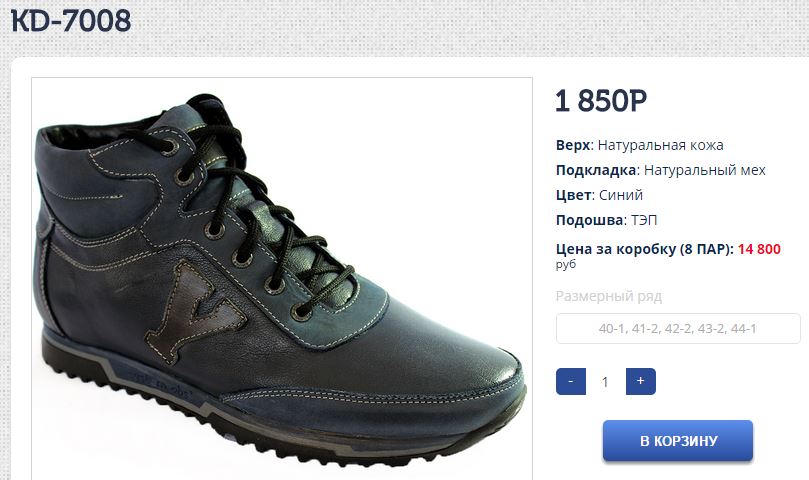Screen dimensions: 809x480
Task: Select the size range field 40-1, 41-2
Action: (x=678, y=328)
